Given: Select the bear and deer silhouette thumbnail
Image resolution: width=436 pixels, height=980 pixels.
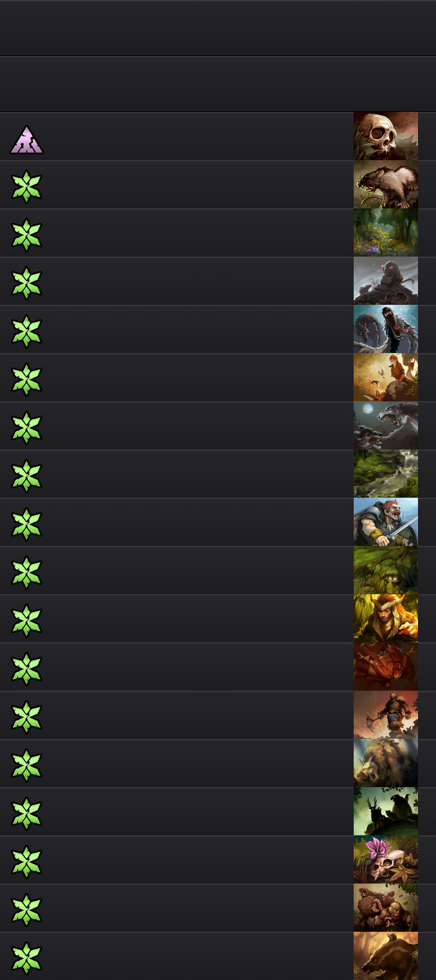Looking at the screenshot, I should pos(386,812).
